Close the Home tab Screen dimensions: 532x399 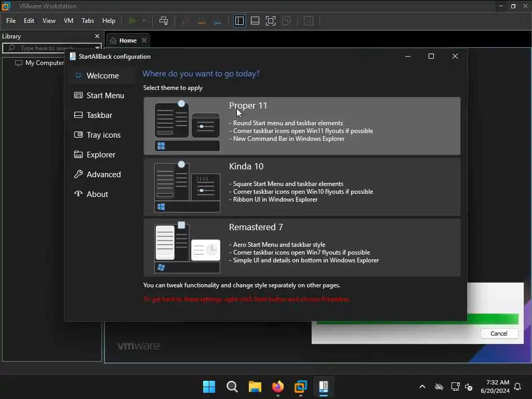[x=144, y=41]
